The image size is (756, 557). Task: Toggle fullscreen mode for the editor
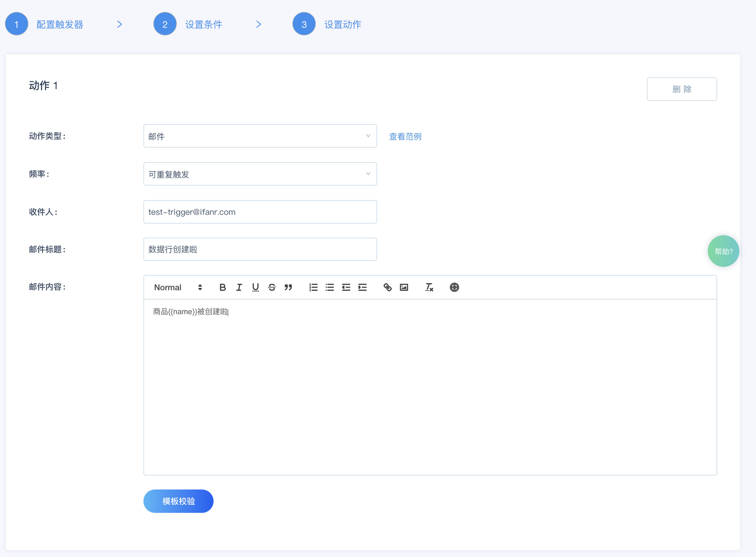coord(455,287)
